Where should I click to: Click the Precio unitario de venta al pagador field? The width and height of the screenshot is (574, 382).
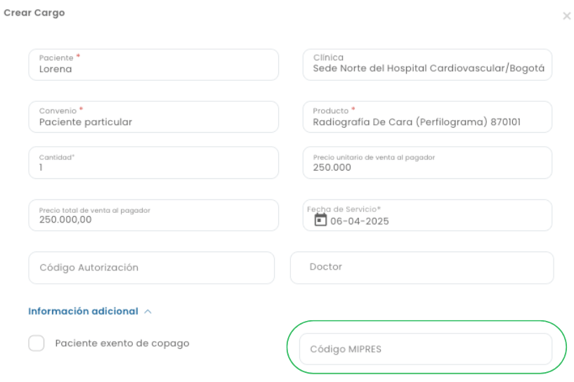427,163
